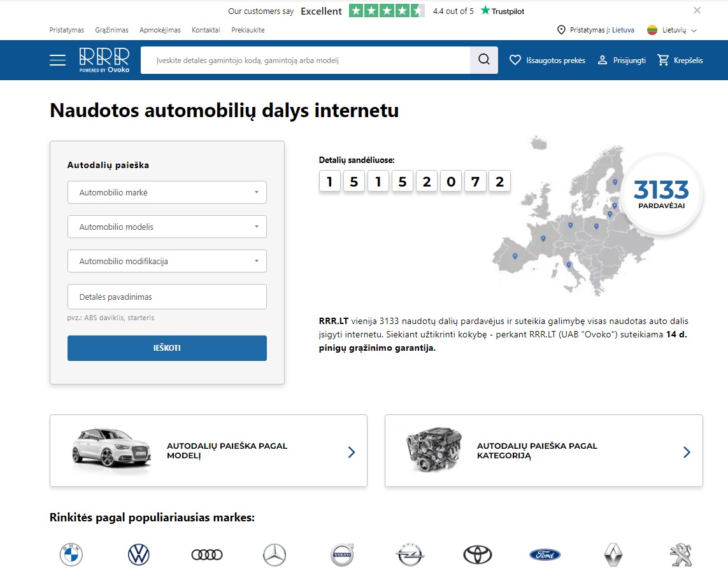The image size is (728, 571).
Task: Click the map pin over Spain
Action: pyautogui.click(x=515, y=256)
